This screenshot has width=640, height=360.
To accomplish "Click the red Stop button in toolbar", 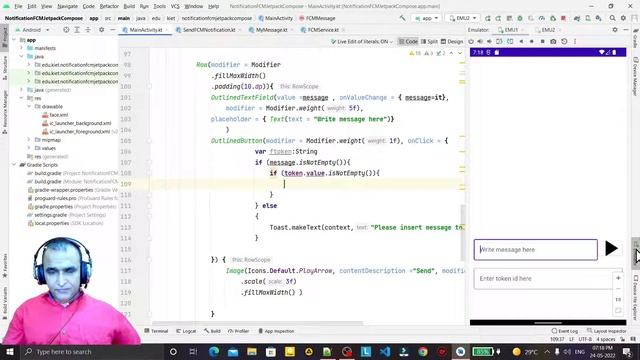I will click(563, 18).
